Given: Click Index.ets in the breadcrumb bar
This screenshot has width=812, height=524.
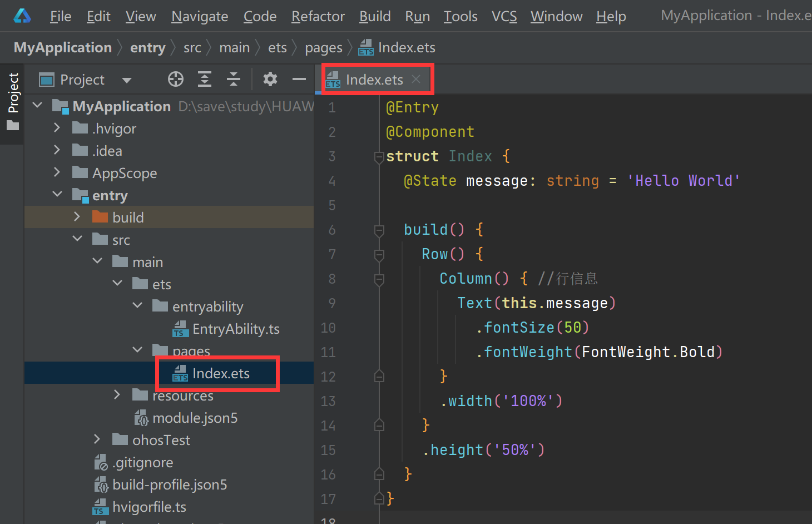Looking at the screenshot, I should tap(397, 48).
